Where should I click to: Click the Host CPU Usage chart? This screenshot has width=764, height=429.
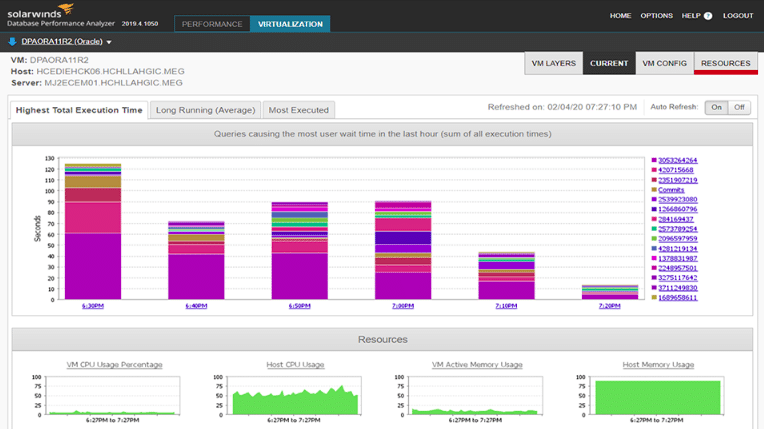294,395
